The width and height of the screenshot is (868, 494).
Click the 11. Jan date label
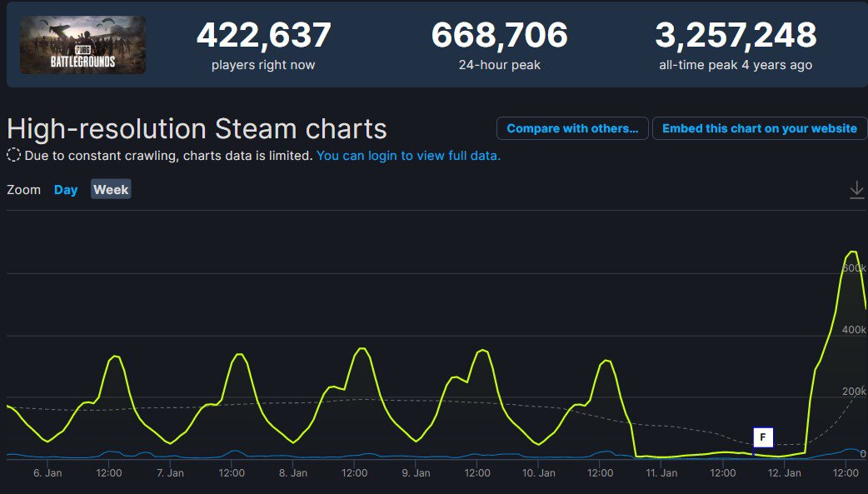click(x=661, y=473)
